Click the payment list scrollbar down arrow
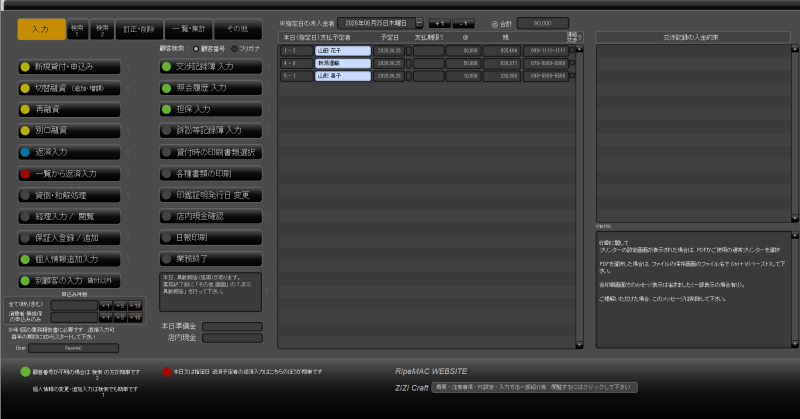 pos(579,346)
